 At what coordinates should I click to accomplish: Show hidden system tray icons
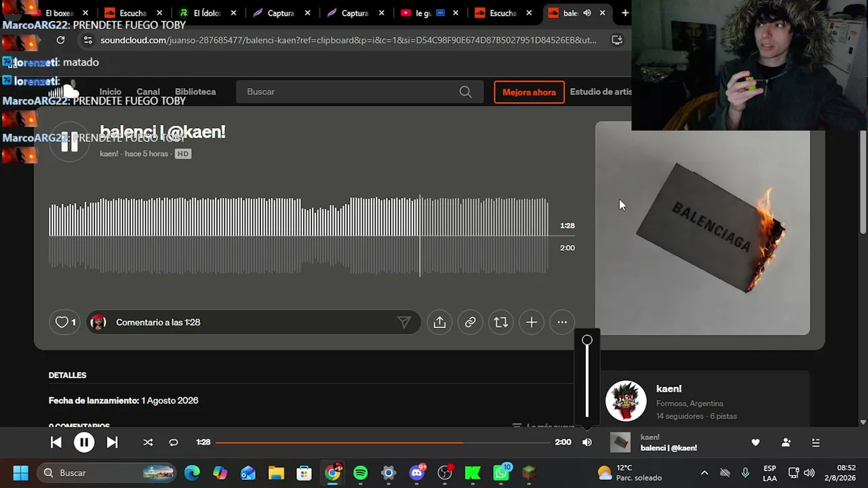click(705, 473)
